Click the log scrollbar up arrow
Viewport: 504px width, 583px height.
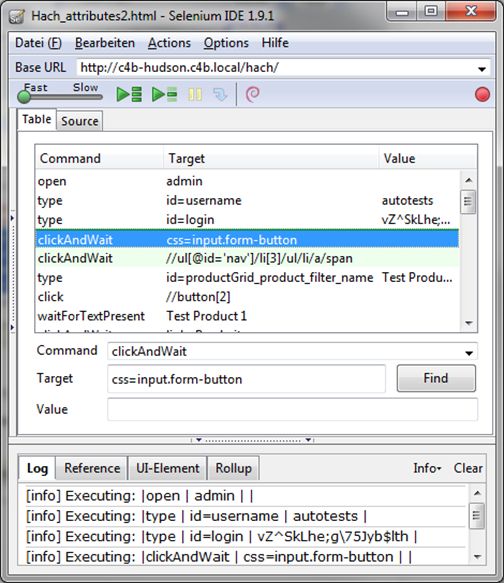[x=478, y=493]
